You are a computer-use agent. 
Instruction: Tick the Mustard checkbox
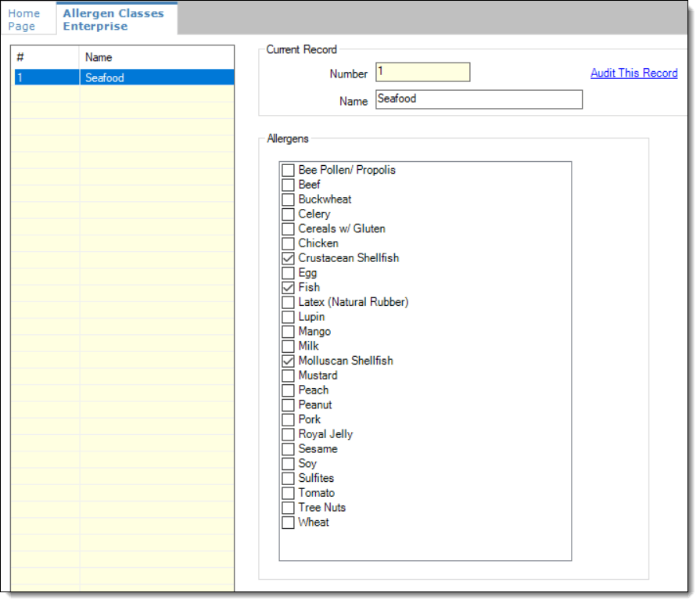pyautogui.click(x=288, y=376)
